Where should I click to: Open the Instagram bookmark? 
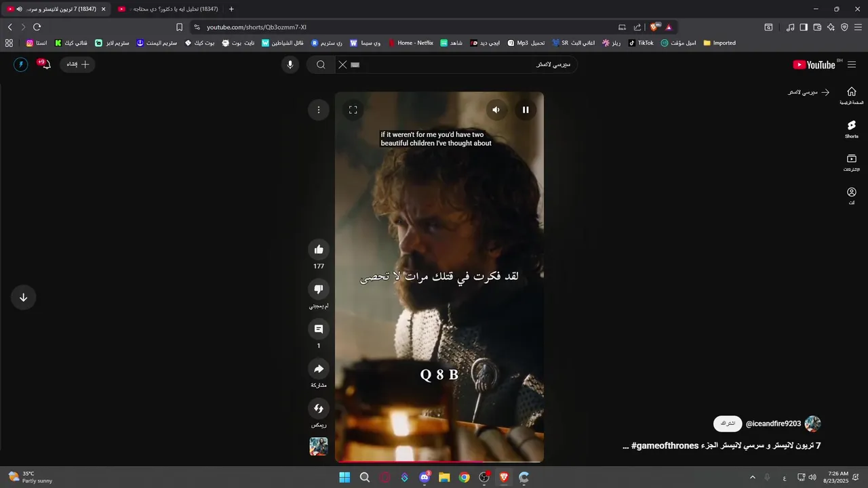click(x=37, y=43)
